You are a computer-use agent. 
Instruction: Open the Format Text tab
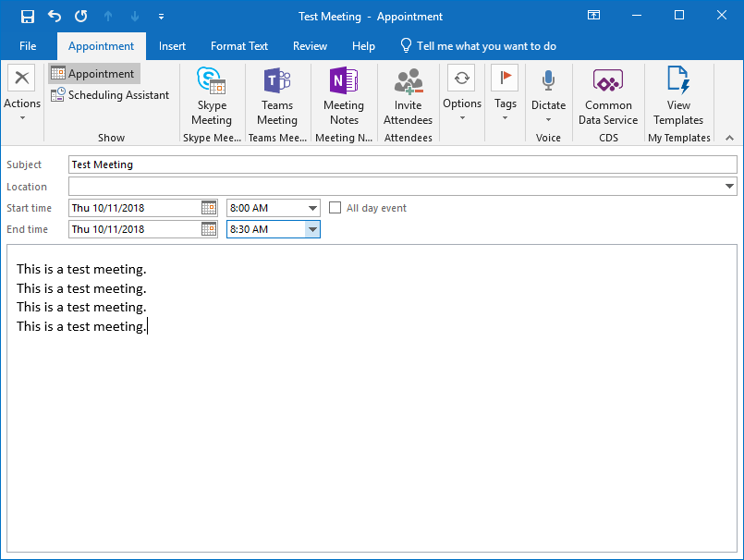click(239, 46)
